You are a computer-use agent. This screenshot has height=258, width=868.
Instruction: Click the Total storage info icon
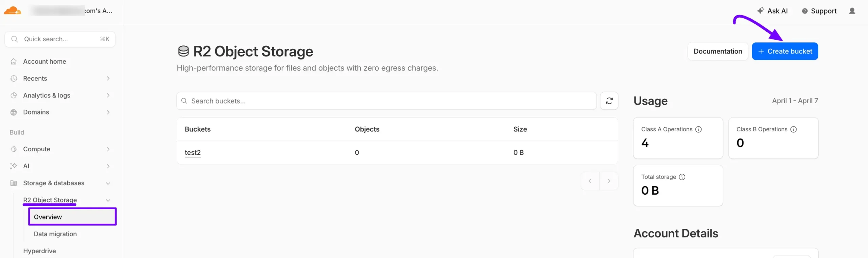tap(682, 177)
